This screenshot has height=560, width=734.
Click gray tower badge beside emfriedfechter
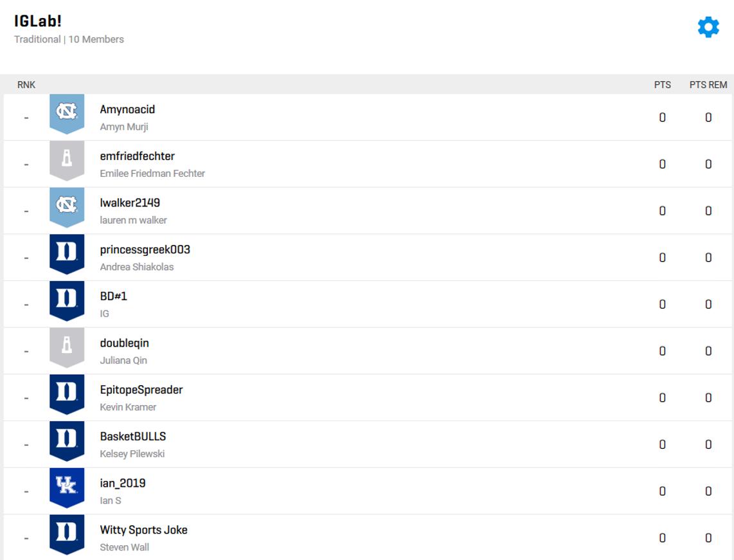coord(67,161)
